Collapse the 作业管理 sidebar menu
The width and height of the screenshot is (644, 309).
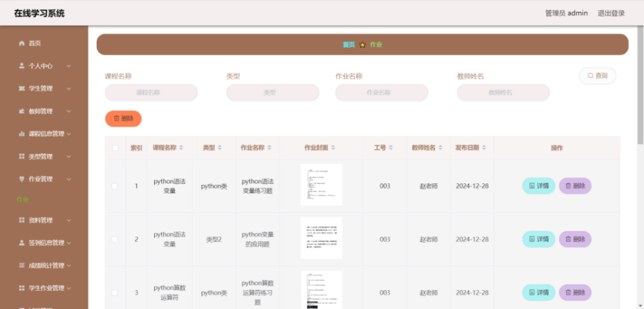pos(68,179)
